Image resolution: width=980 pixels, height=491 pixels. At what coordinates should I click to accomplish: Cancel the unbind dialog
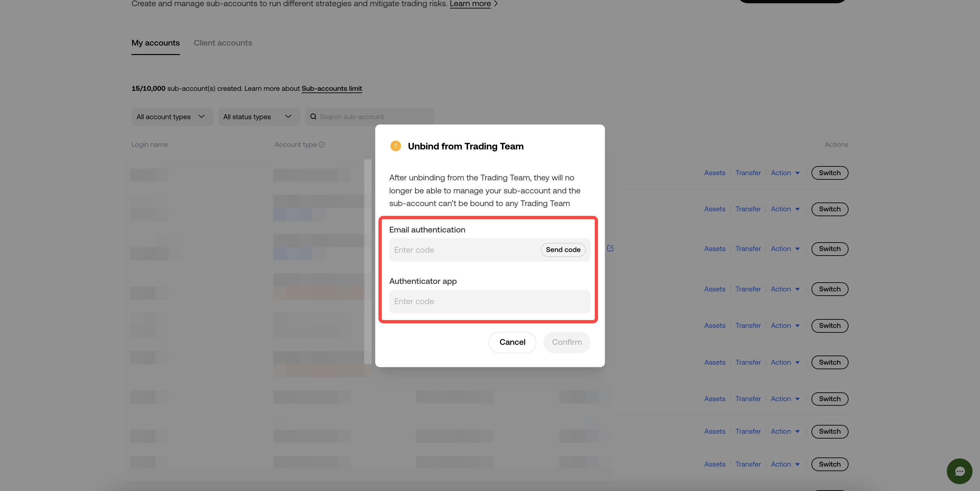pos(512,342)
